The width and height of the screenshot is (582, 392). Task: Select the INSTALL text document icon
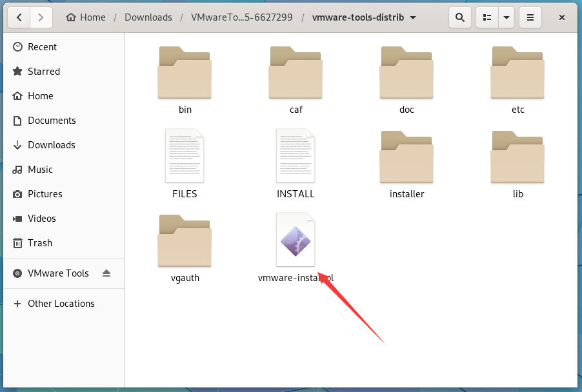coord(296,156)
